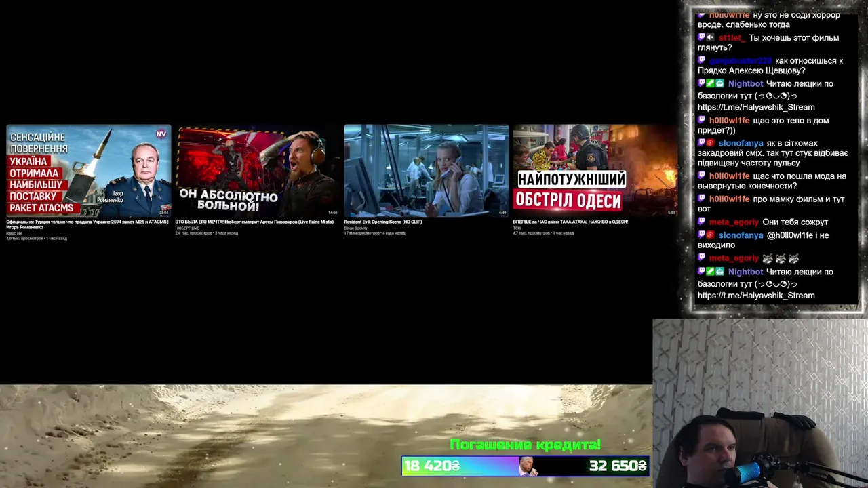Click the 5:33 duration badge
Screen dimensions: 868x488
coord(671,213)
